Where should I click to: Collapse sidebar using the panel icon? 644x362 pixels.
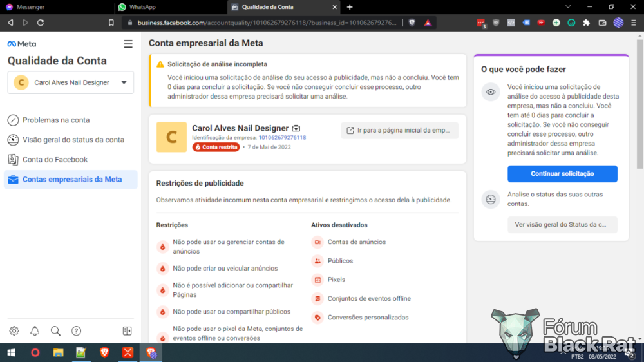pos(128,331)
